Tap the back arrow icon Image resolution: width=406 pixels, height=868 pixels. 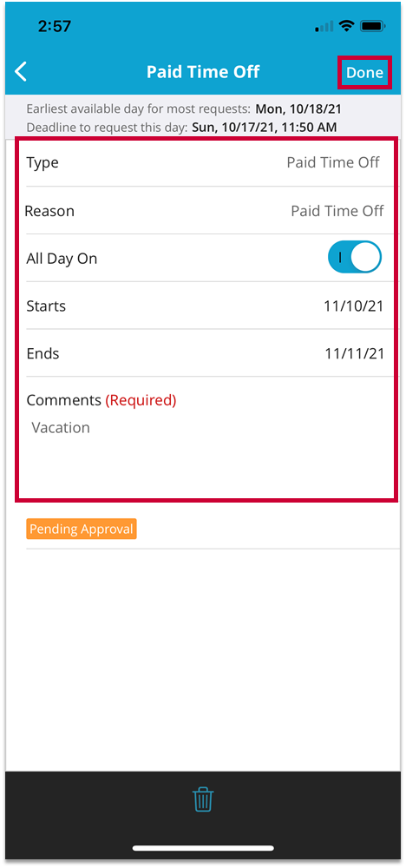(21, 72)
